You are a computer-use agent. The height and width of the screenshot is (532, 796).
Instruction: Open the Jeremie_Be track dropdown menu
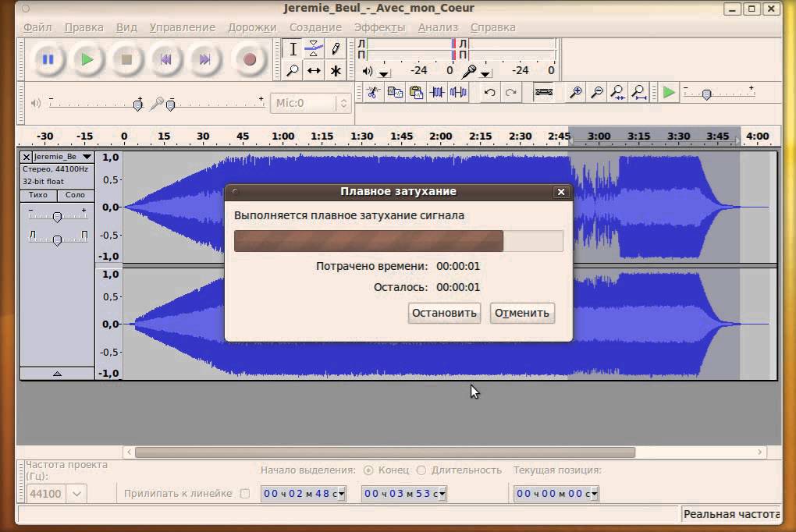(x=87, y=157)
